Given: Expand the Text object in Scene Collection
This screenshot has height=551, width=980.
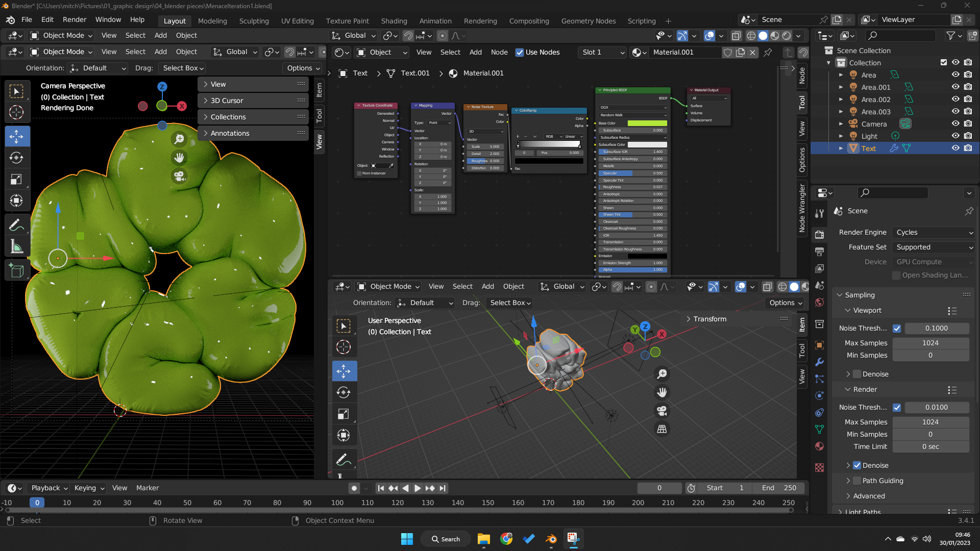Looking at the screenshot, I should point(841,148).
